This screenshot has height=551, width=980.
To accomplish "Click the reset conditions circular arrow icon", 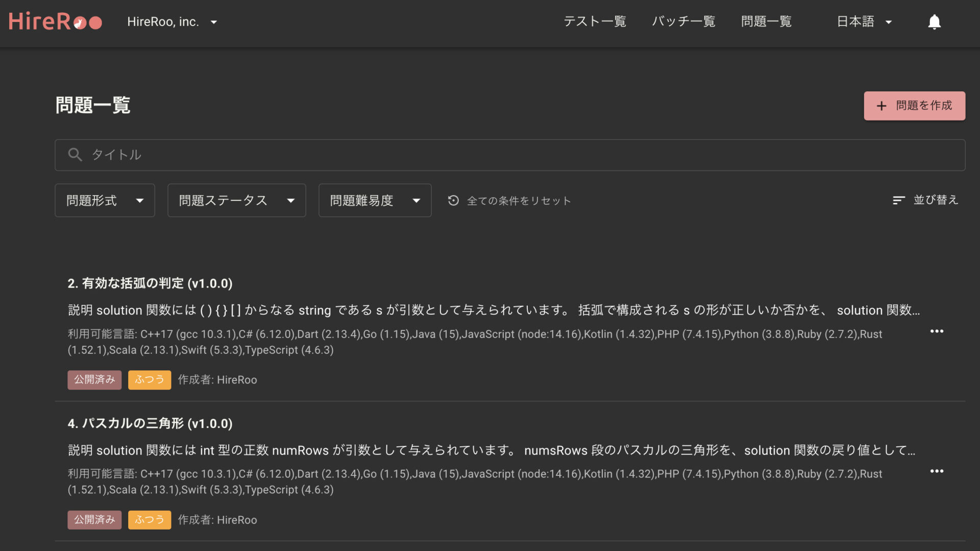I will click(x=454, y=200).
